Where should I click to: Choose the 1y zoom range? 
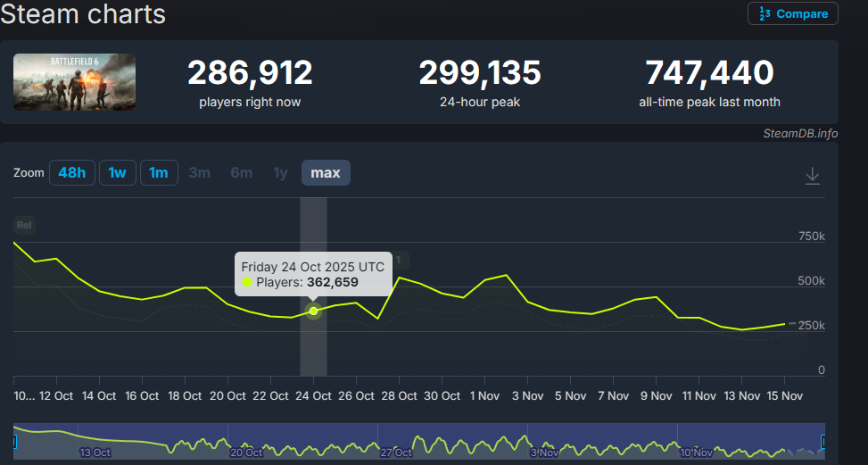[280, 172]
